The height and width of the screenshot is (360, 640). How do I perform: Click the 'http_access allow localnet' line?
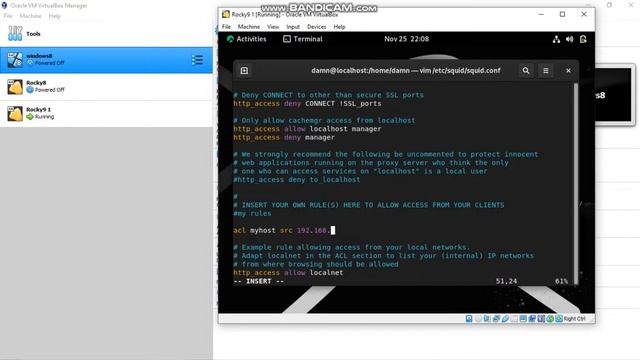click(x=288, y=273)
